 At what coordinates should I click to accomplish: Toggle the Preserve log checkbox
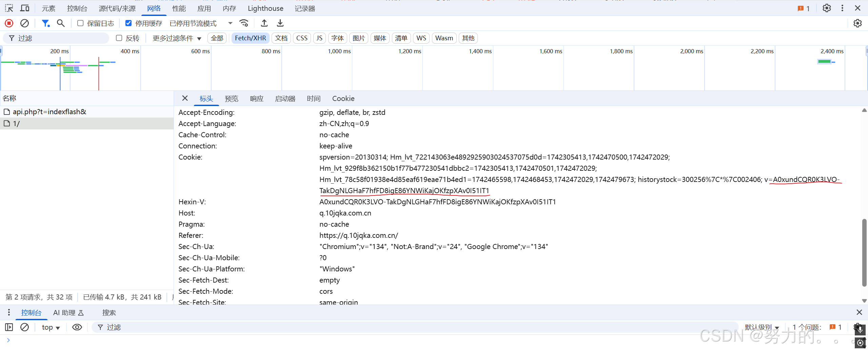(80, 23)
